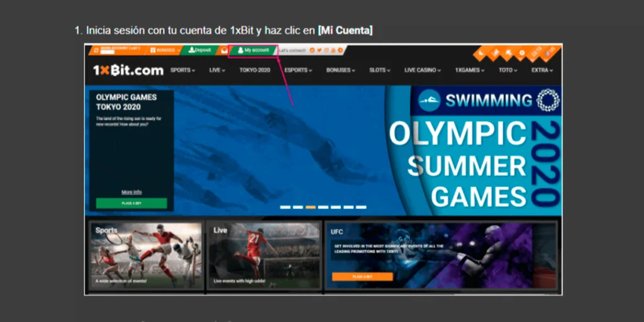Click the green Deposit button

(200, 50)
